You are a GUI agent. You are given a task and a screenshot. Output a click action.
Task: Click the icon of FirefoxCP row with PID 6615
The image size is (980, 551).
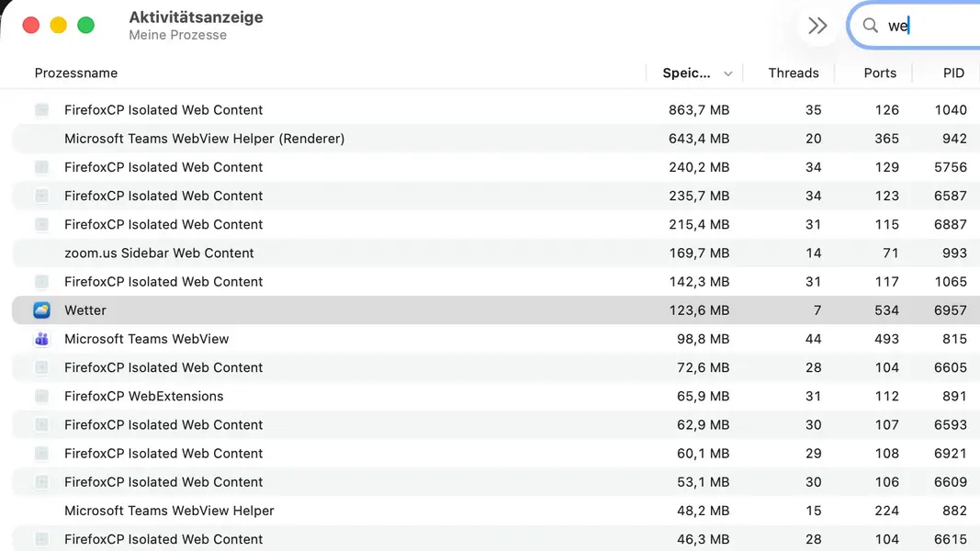coord(42,539)
